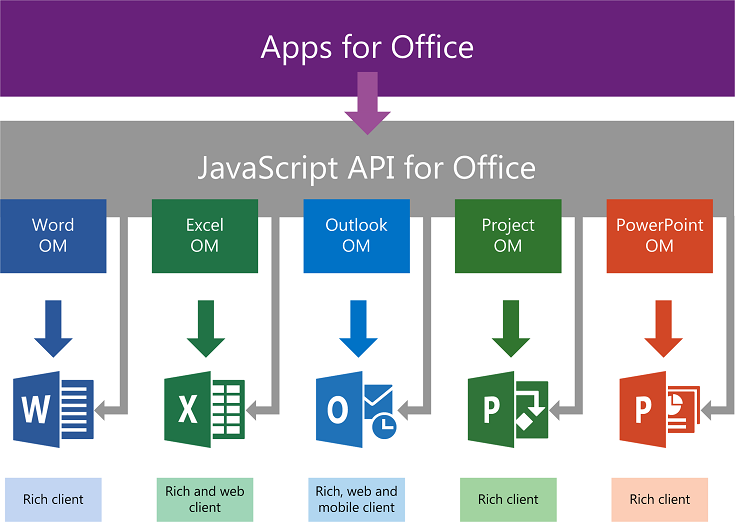The image size is (735, 522).
Task: Click the JavaScript API for Office bar
Action: tap(367, 166)
